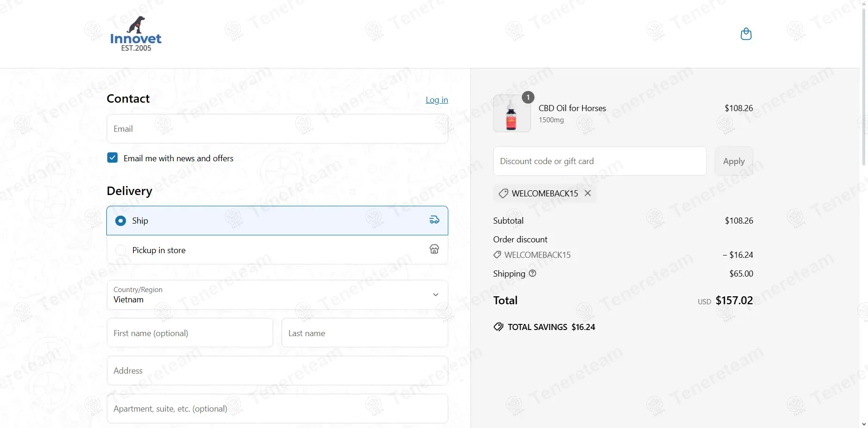Screen dimensions: 868x428
Task: Open the shopping bag cart icon
Action: coord(746,34)
